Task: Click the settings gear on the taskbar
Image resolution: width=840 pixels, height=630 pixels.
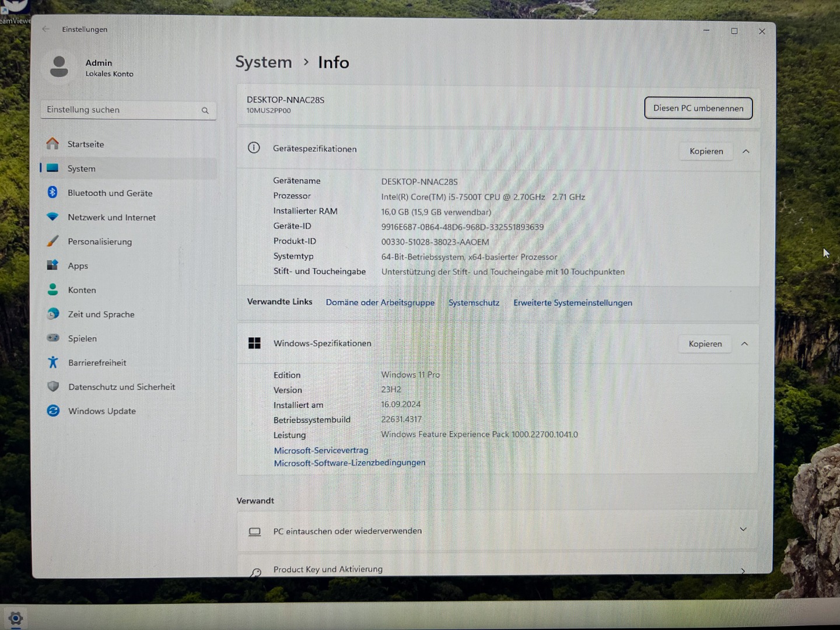Action: coord(16,618)
